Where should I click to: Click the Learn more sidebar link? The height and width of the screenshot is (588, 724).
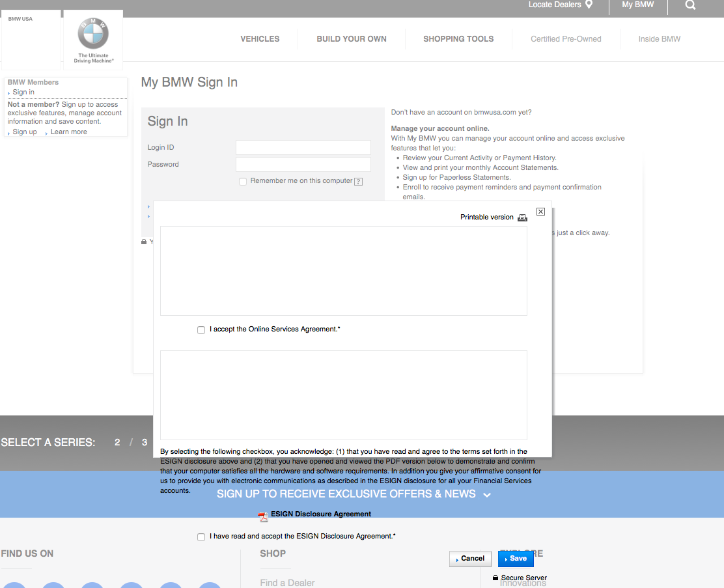[69, 132]
